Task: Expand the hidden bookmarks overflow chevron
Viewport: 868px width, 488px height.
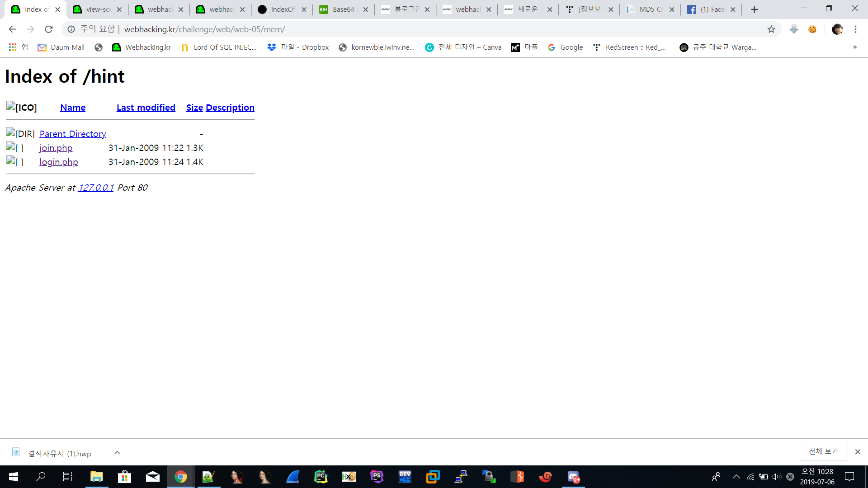Action: (x=855, y=47)
